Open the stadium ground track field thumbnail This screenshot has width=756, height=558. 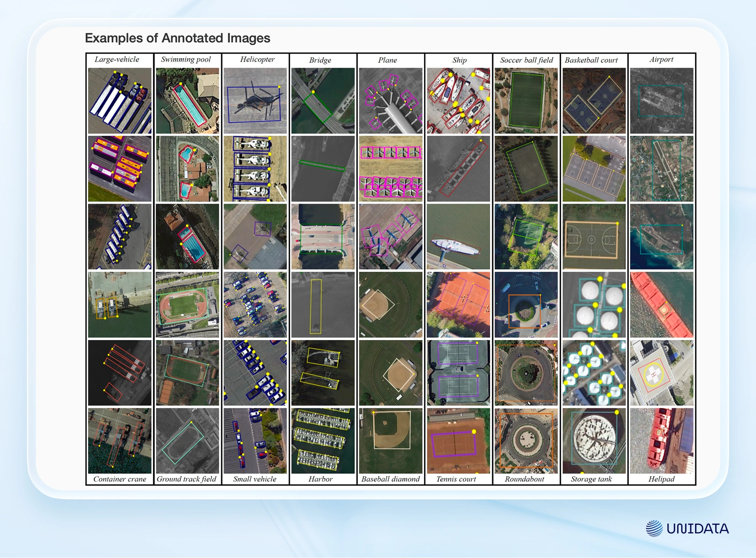pyautogui.click(x=187, y=305)
